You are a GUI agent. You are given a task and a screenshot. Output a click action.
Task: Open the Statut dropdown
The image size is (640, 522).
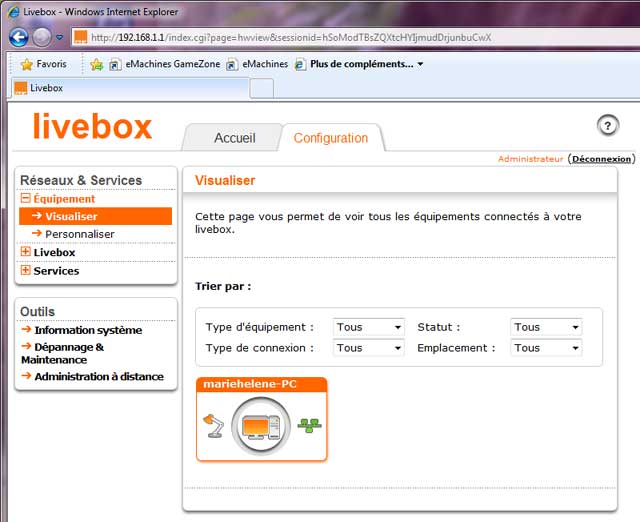tap(545, 327)
